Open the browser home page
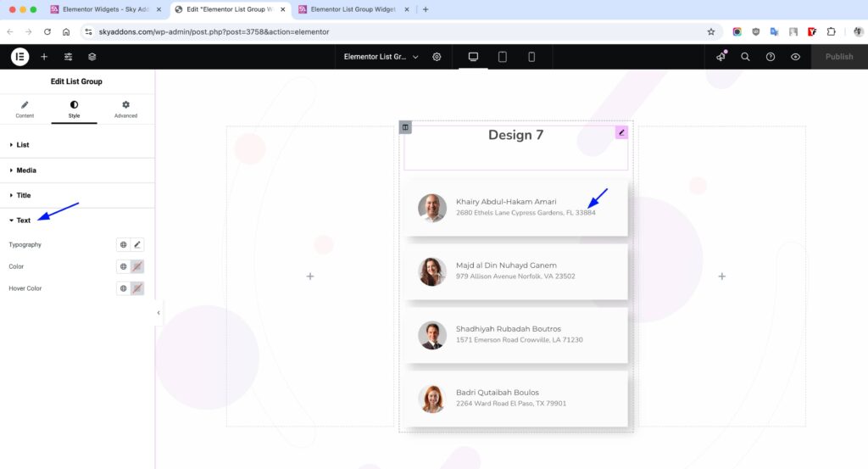Viewport: 868px width, 469px height. pyautogui.click(x=66, y=31)
